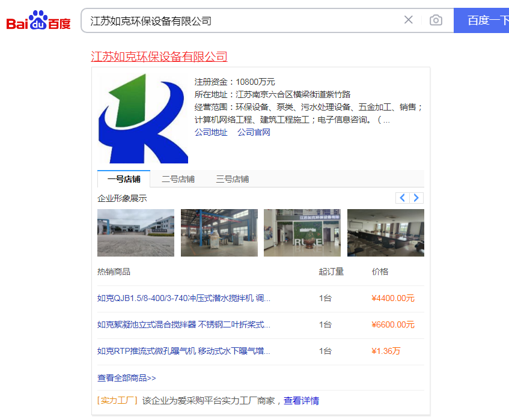Clear the search box with X icon
Screen dimensions: 509x420
[409, 20]
